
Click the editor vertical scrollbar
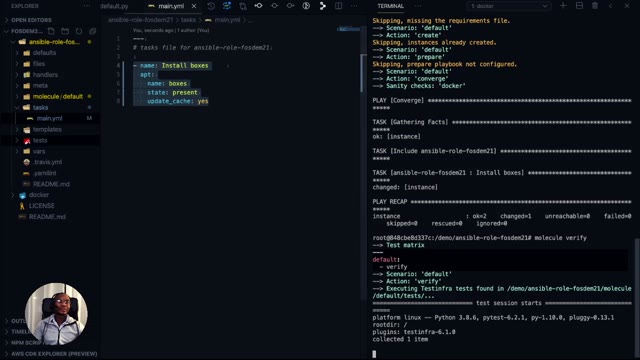[x=362, y=73]
